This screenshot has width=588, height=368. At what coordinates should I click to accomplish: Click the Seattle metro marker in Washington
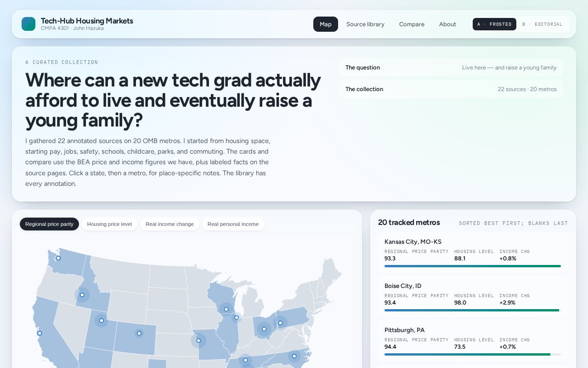pos(58,258)
